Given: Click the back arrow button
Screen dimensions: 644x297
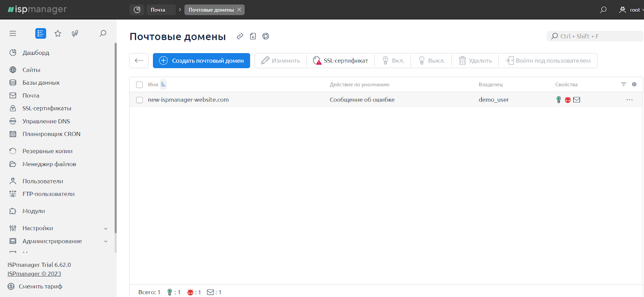Looking at the screenshot, I should (139, 60).
